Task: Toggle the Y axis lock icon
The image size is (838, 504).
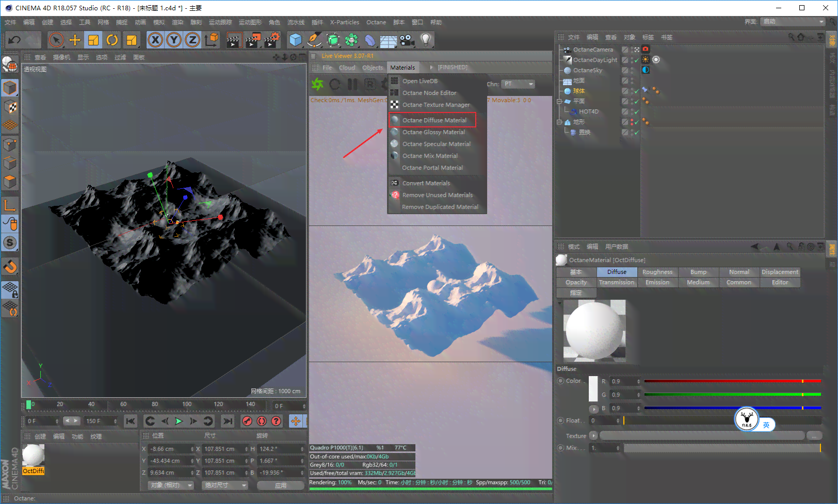Action: point(174,40)
